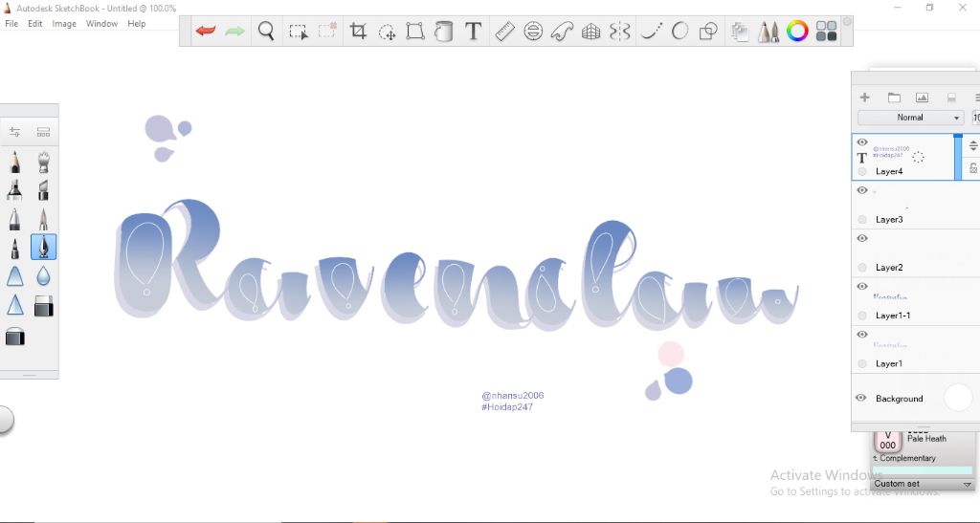Select the hard eraser brush
The height and width of the screenshot is (523, 980).
[x=43, y=306]
